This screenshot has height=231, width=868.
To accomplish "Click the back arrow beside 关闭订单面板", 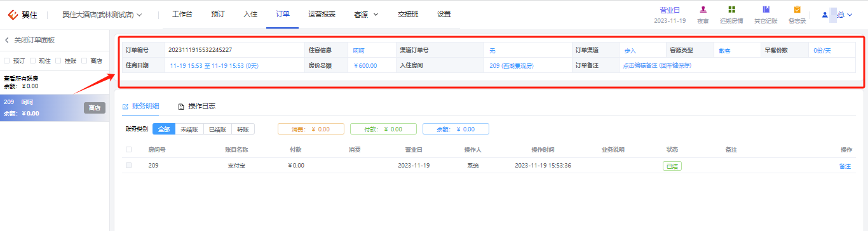I will (7, 40).
